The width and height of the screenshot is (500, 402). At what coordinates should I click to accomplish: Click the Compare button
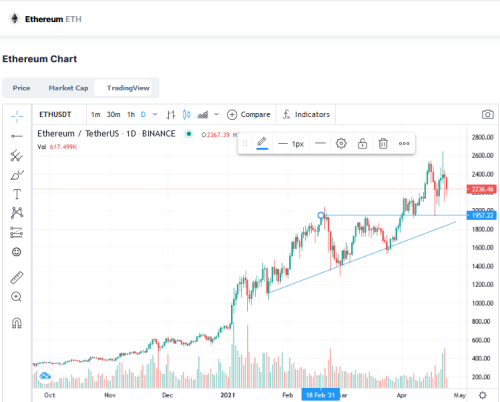[249, 114]
